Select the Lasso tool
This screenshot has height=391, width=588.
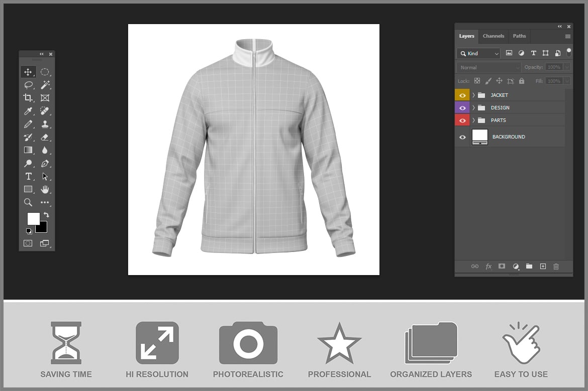pos(29,85)
